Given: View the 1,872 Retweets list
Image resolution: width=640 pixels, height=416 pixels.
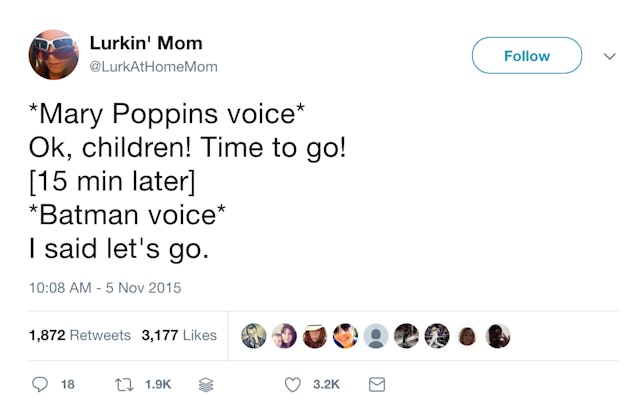Looking at the screenshot, I should (80, 335).
